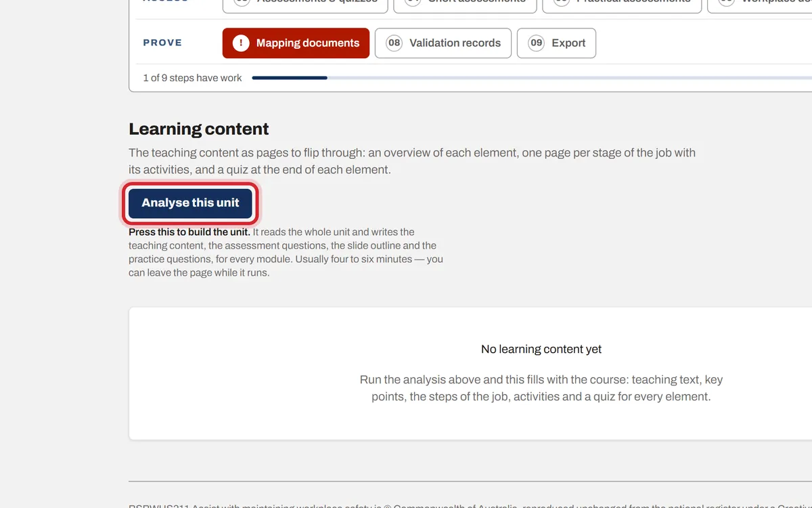Image resolution: width=812 pixels, height=508 pixels.
Task: Click the Analyse this unit button
Action: [190, 203]
